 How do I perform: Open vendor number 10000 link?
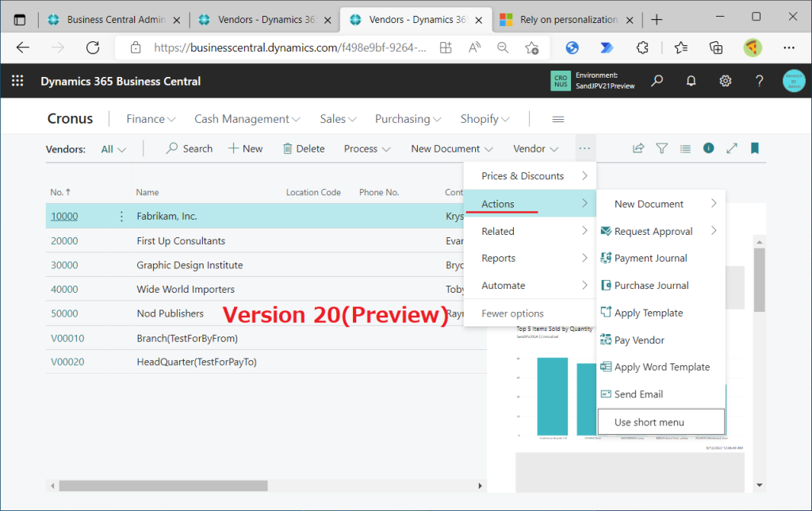64,216
